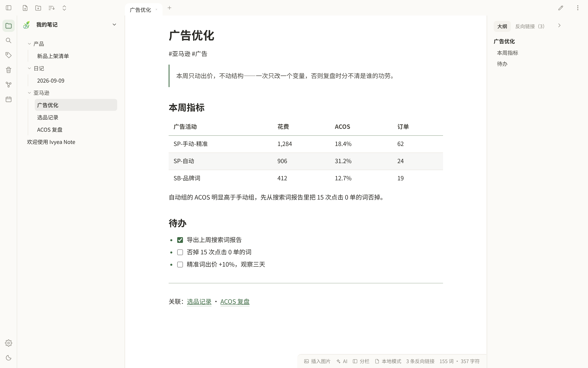
Task: Toggle the left sidebar panel icon
Action: [x=9, y=8]
